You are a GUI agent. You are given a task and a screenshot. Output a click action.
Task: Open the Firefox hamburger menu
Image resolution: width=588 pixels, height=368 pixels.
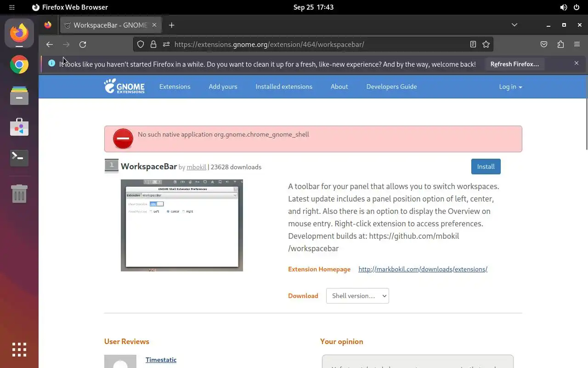577,45
